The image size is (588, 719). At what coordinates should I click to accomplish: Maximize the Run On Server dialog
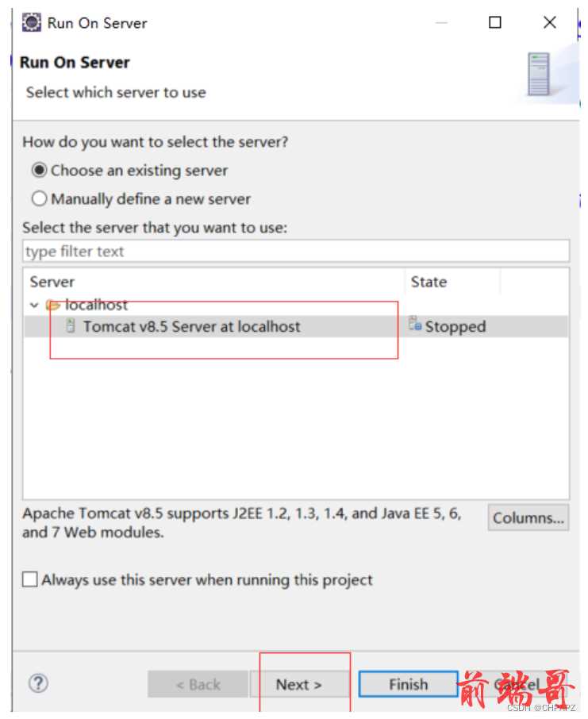point(495,22)
